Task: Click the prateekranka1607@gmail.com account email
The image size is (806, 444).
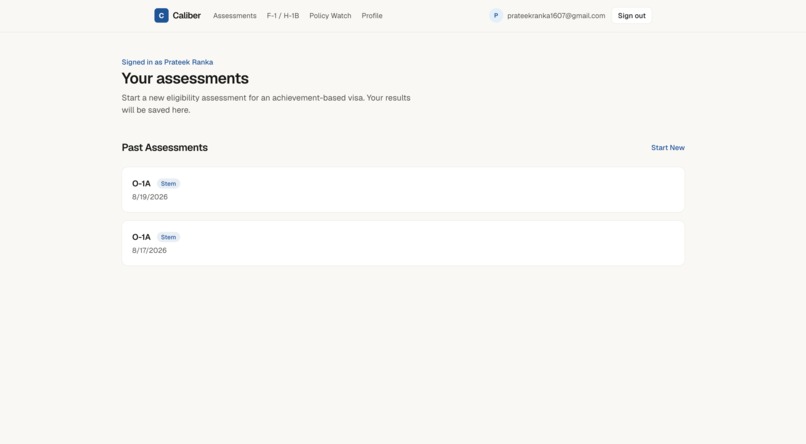Action: [556, 16]
